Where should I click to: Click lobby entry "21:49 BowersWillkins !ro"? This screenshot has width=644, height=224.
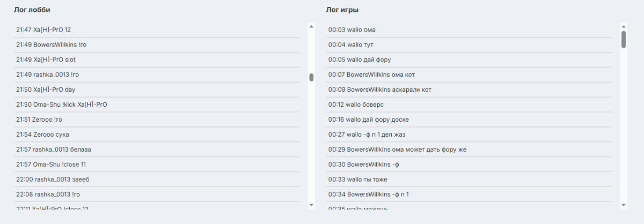pos(157,44)
